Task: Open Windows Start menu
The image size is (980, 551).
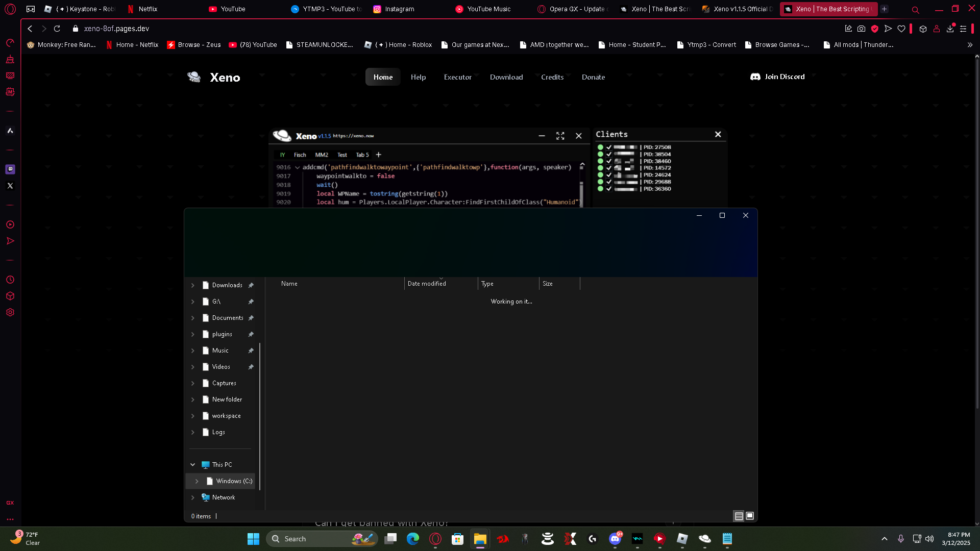Action: click(x=253, y=539)
